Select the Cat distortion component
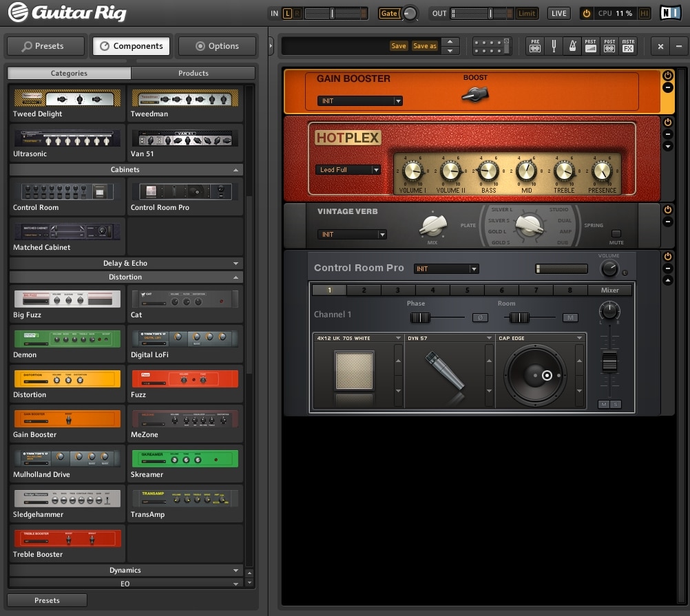Image resolution: width=690 pixels, height=616 pixels. 185,304
